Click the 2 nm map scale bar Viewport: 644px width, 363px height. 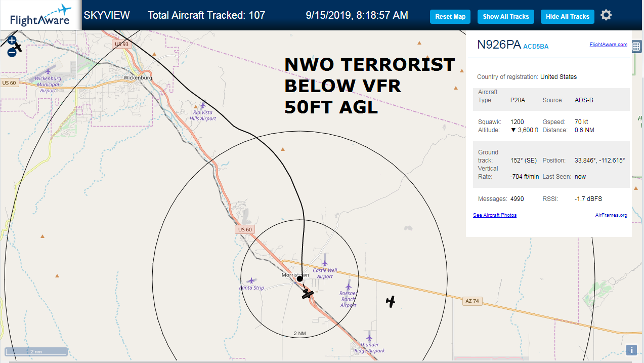coord(35,351)
